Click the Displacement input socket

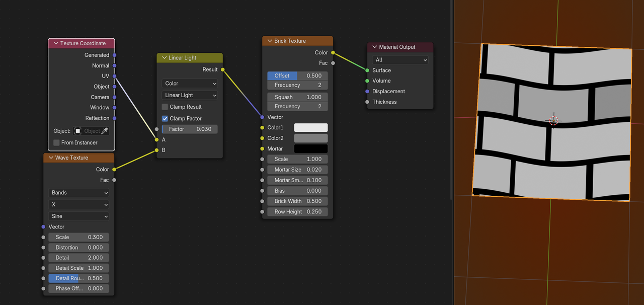tap(367, 92)
